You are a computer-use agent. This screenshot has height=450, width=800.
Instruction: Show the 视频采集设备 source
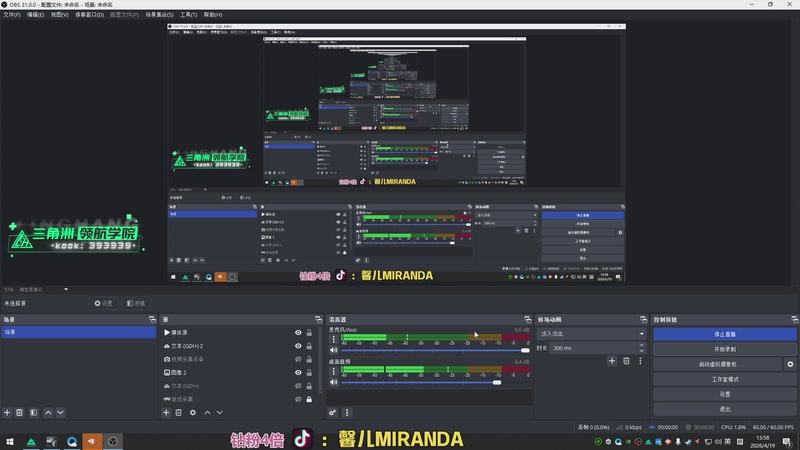(298, 359)
